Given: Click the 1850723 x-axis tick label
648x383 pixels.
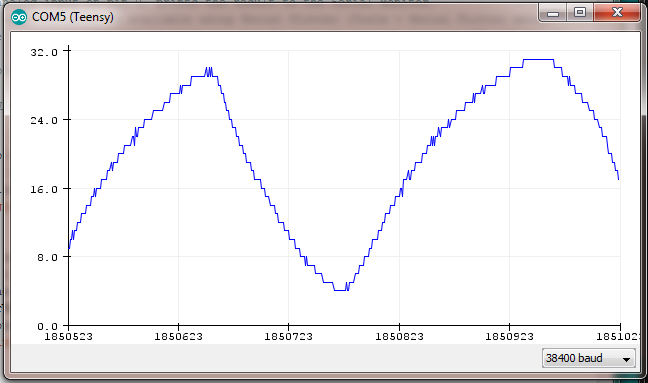Looking at the screenshot, I should (288, 337).
